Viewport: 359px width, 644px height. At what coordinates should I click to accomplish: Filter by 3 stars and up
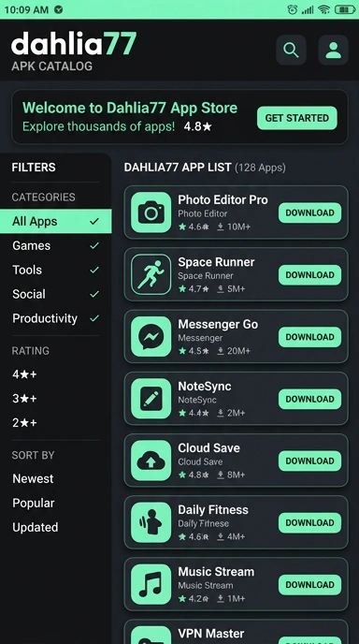coord(24,399)
